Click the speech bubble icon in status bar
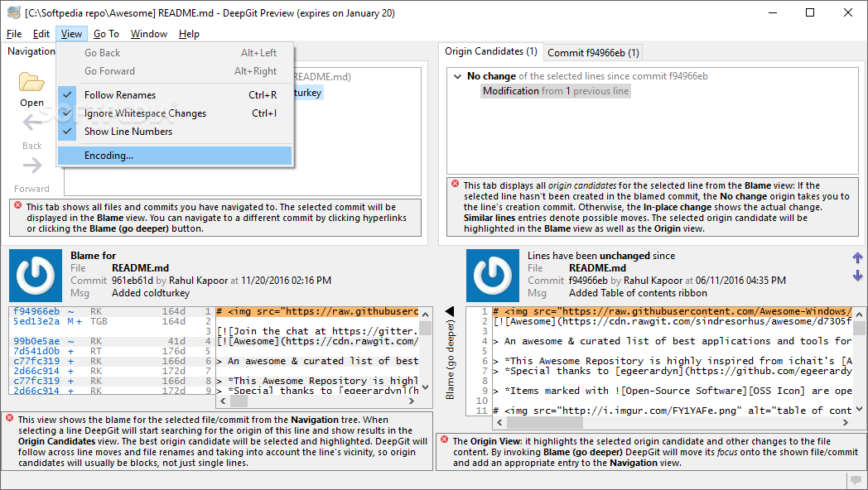868x490 pixels. pos(856,479)
